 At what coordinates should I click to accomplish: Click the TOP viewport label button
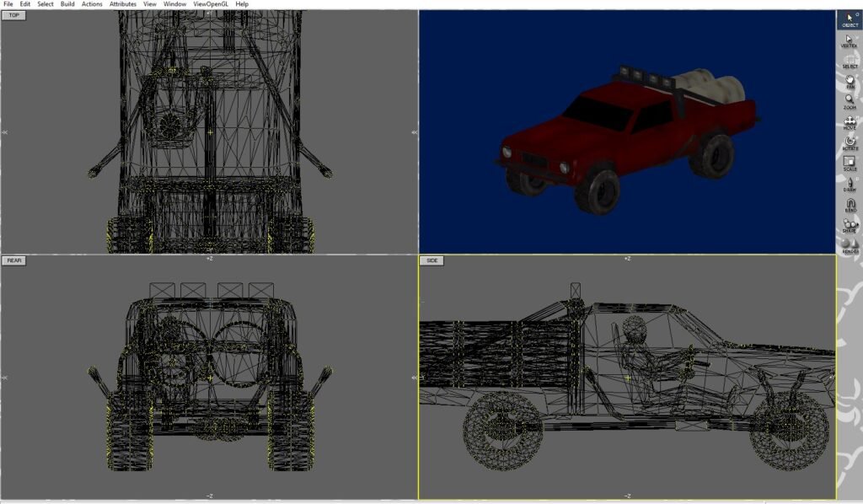(x=14, y=15)
